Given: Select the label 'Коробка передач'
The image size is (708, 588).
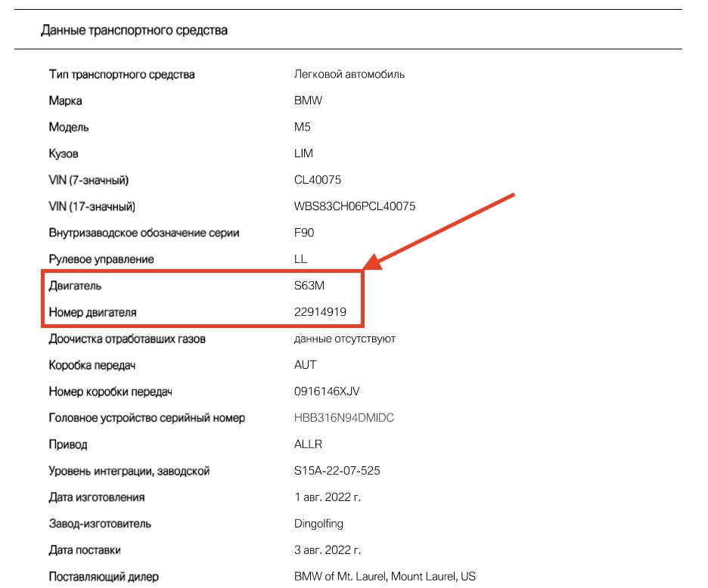Looking at the screenshot, I should click(92, 365).
